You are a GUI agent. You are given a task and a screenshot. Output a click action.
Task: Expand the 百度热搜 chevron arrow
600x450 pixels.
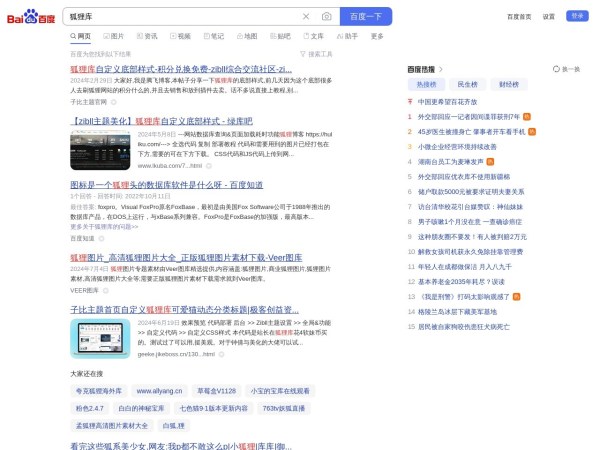441,69
